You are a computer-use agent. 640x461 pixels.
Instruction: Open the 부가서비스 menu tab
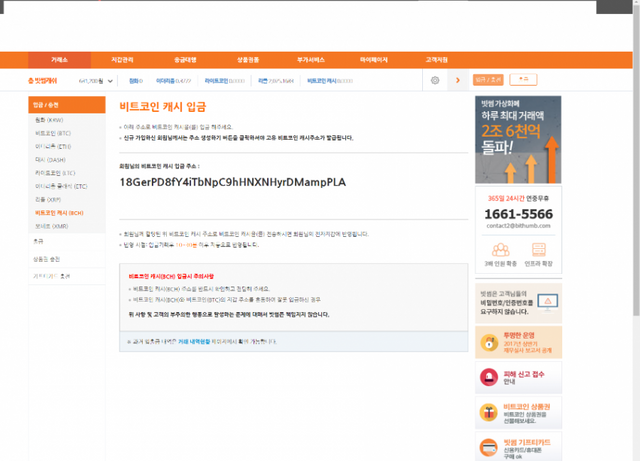point(311,60)
